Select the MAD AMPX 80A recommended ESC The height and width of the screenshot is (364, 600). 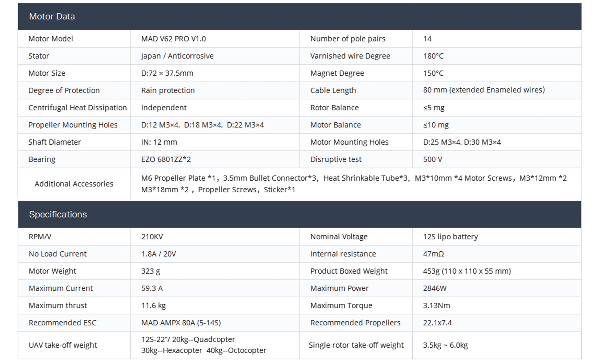(181, 323)
